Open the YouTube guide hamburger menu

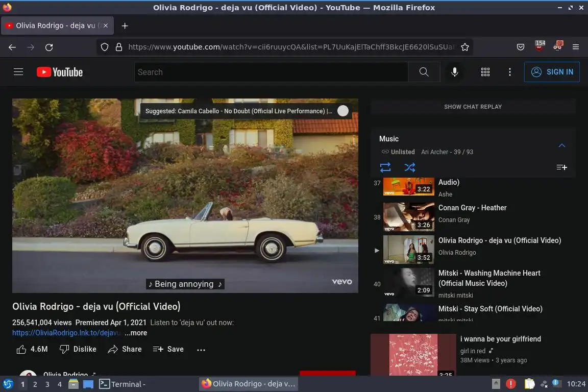pyautogui.click(x=18, y=71)
